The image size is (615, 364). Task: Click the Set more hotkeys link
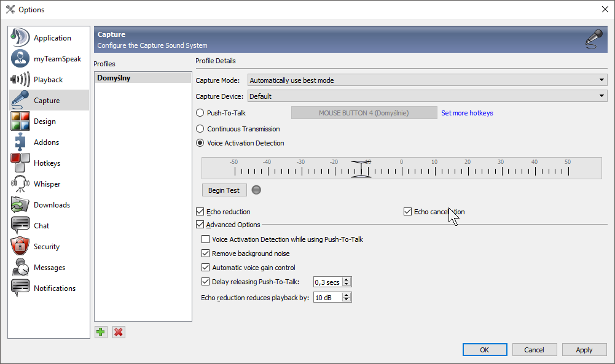pyautogui.click(x=467, y=113)
